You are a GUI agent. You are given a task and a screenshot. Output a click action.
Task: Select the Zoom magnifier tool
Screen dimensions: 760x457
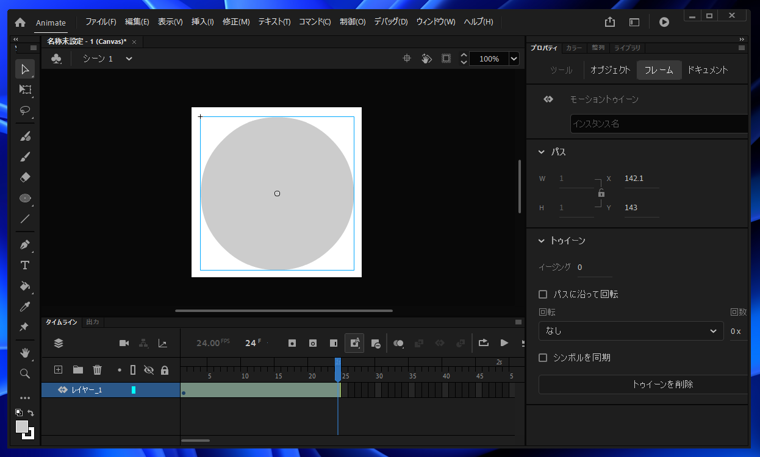[x=25, y=374]
